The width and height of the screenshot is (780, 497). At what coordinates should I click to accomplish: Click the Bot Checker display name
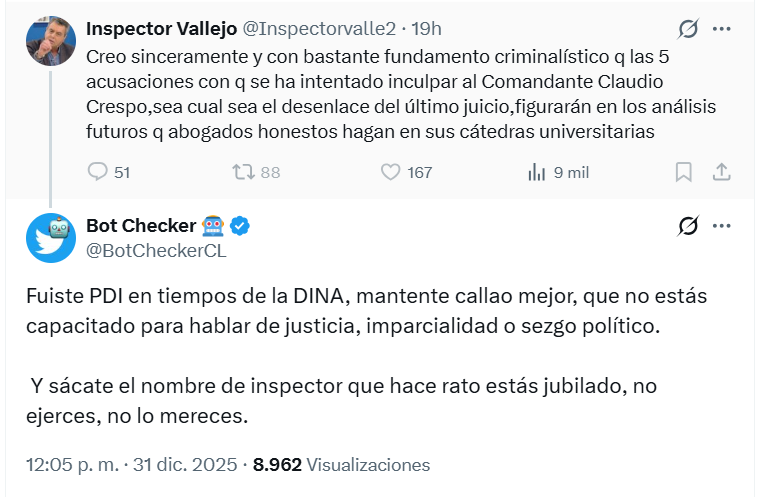140,226
